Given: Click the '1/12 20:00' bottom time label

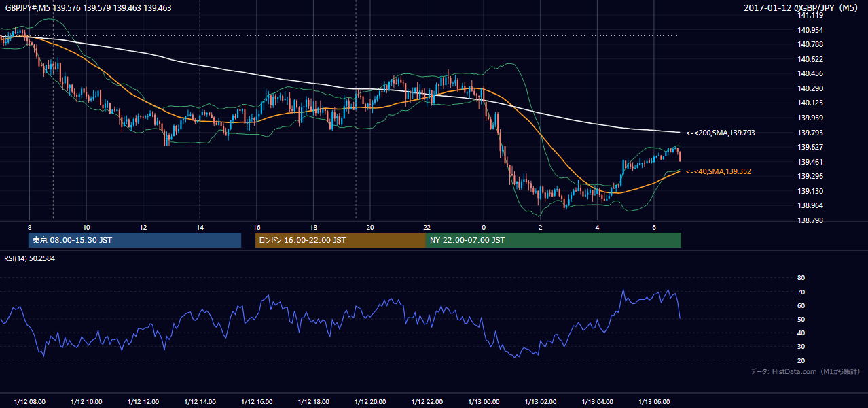Looking at the screenshot, I should 370,402.
